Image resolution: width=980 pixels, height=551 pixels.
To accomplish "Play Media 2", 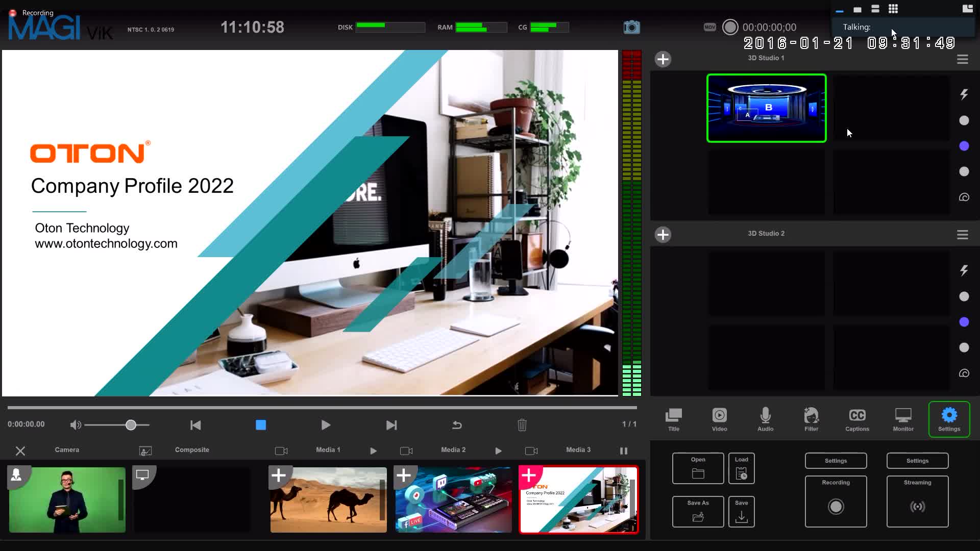I will coord(498,451).
